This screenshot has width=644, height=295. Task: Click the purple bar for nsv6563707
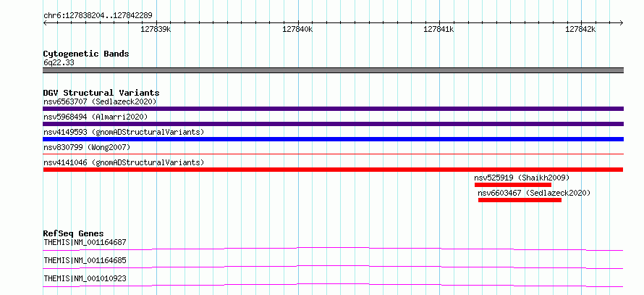(x=333, y=109)
